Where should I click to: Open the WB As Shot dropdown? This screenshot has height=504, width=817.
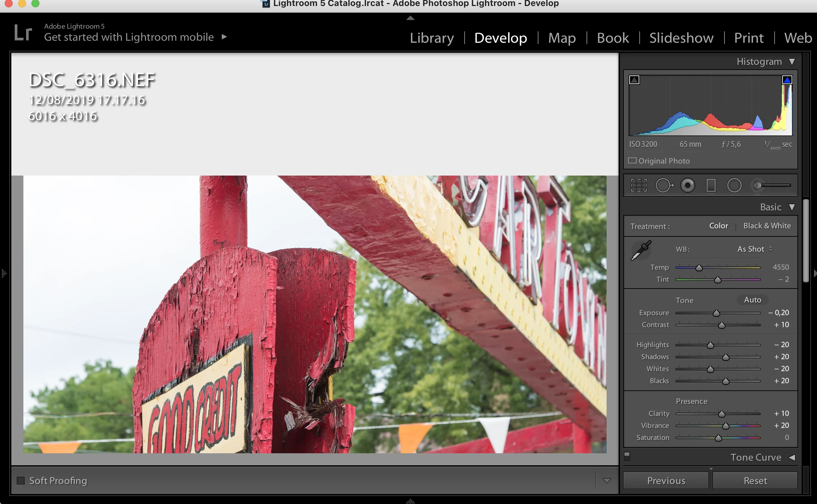click(754, 249)
